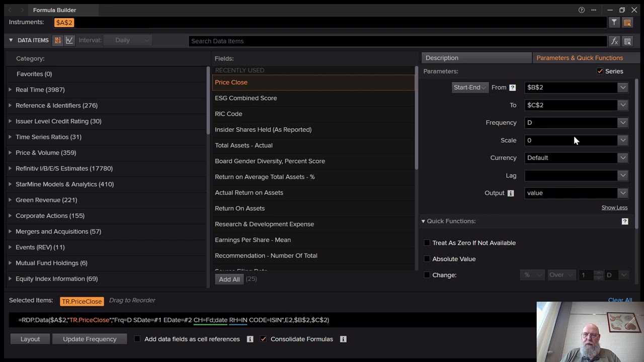Image resolution: width=644 pixels, height=362 pixels.
Task: Click the Search Data Items field
Action: click(x=397, y=41)
